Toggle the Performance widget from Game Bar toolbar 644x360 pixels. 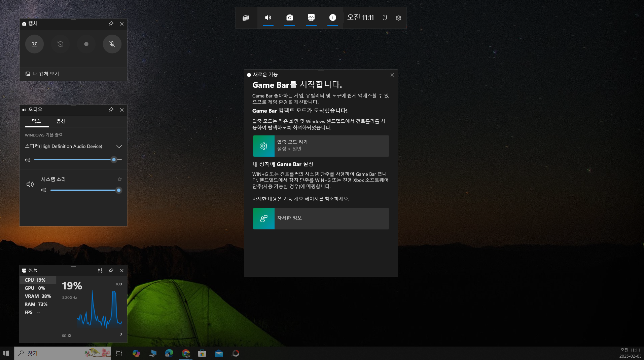[x=311, y=18]
